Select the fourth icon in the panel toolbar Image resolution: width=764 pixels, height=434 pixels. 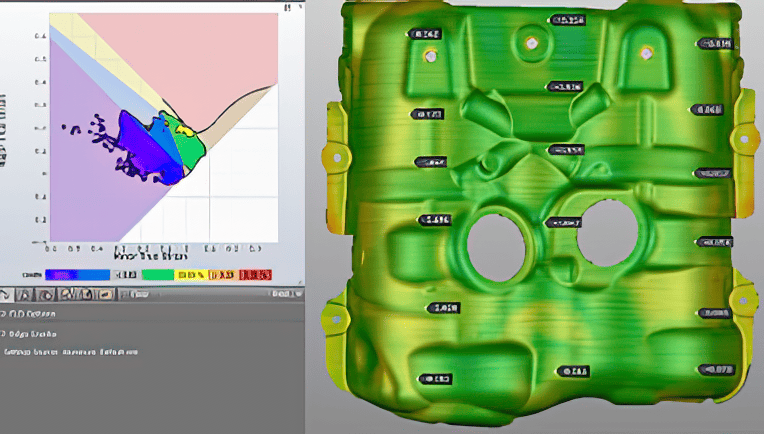(x=65, y=294)
